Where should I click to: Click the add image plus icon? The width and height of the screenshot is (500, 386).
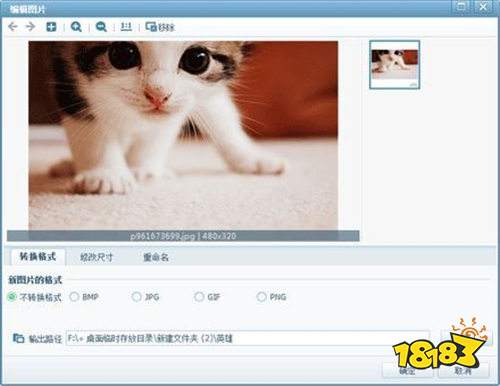click(x=51, y=27)
